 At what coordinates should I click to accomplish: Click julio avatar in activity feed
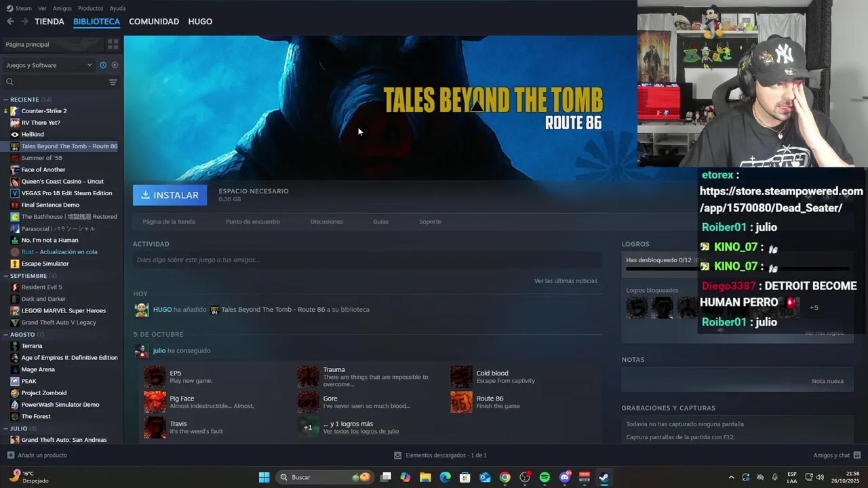coord(141,351)
